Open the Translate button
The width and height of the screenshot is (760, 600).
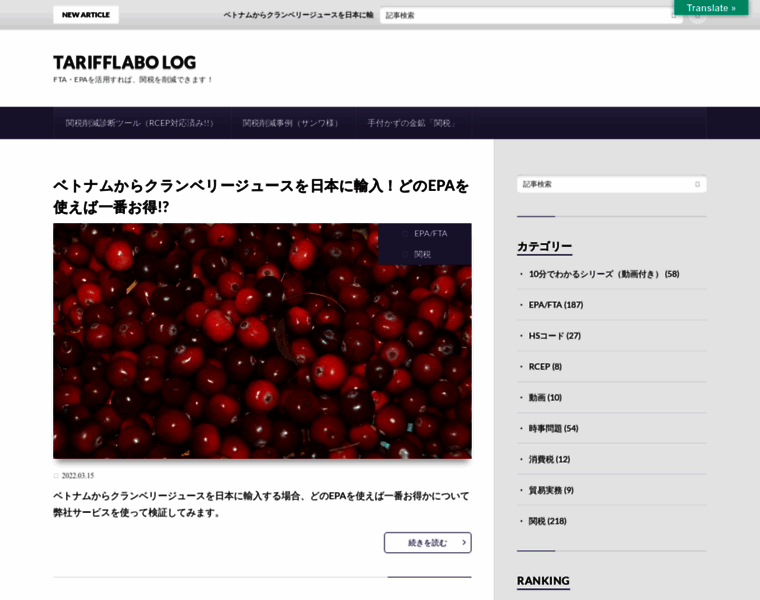711,8
